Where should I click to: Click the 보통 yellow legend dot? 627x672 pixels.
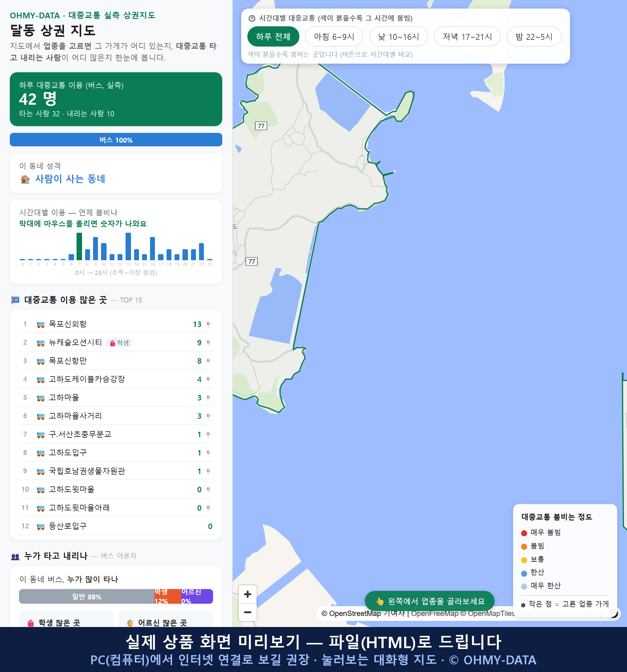click(x=524, y=560)
